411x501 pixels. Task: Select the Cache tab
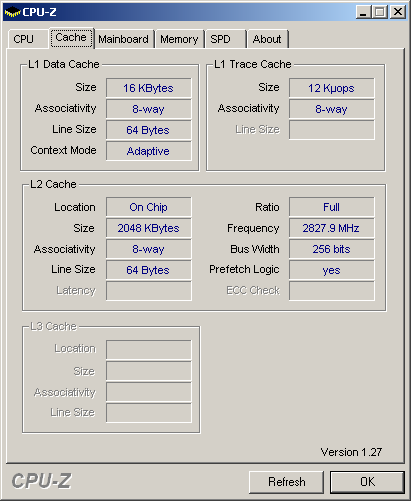(x=71, y=37)
